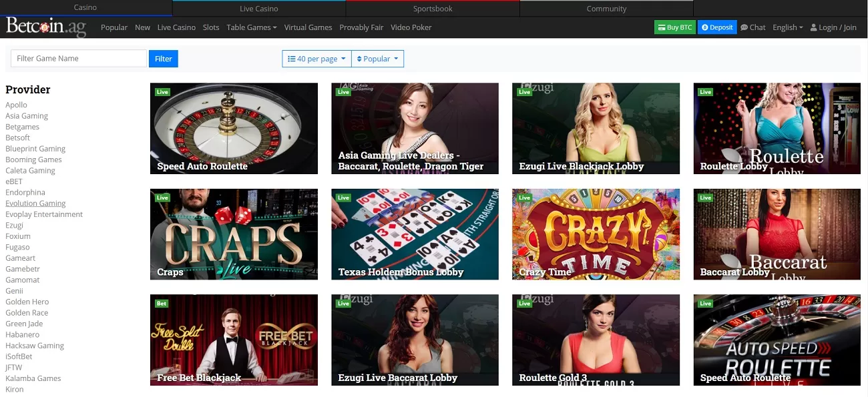868x397 pixels.
Task: Click the Deposit button
Action: 717,27
